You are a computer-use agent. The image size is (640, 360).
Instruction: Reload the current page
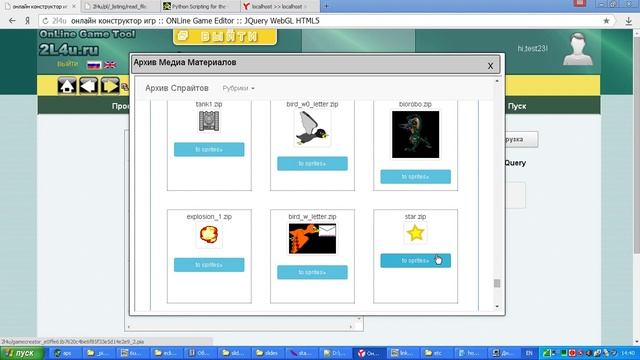click(45, 21)
